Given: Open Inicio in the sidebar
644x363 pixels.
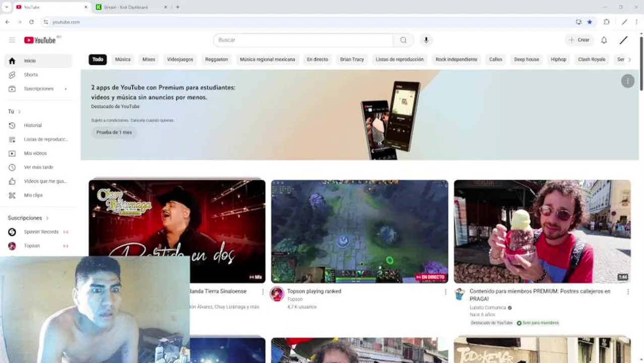Looking at the screenshot, I should coord(38,60).
